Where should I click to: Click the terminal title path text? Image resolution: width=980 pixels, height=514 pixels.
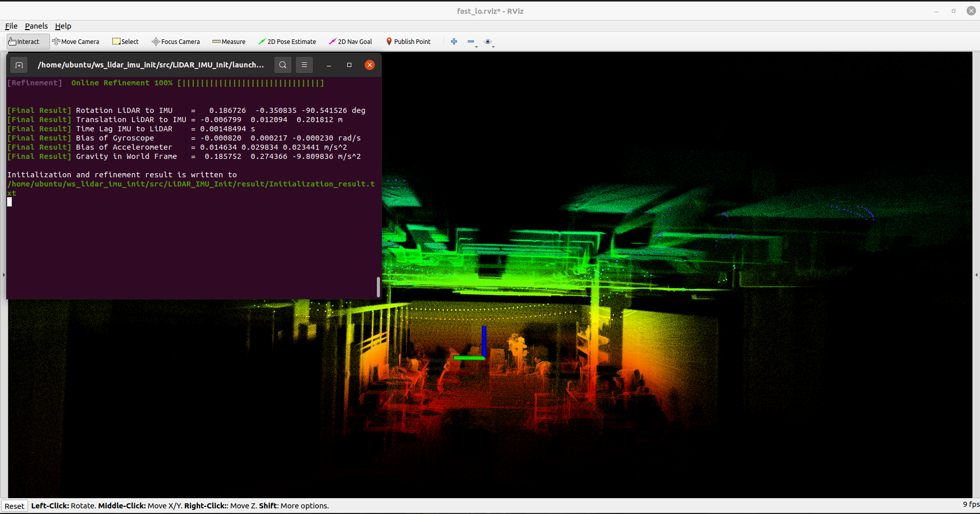tap(151, 65)
